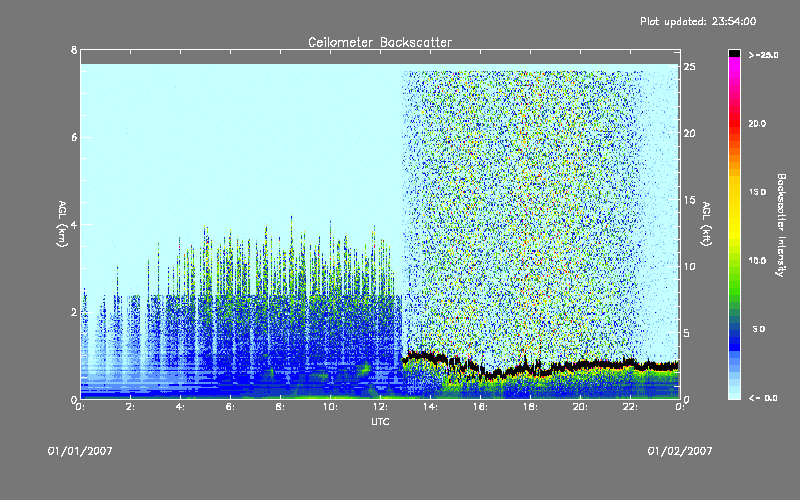Click the '15.0' colorbar label

(x=757, y=192)
